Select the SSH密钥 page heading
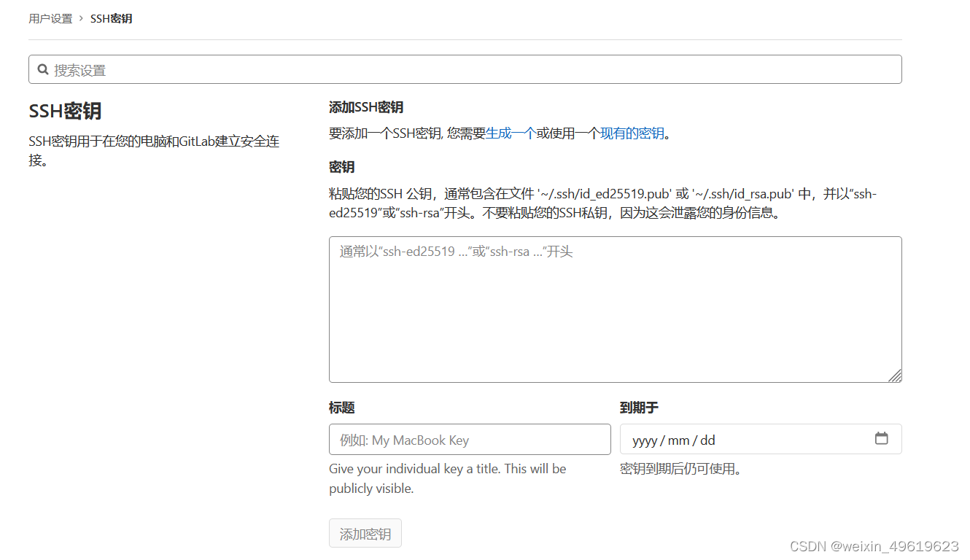The image size is (970, 560). [65, 112]
